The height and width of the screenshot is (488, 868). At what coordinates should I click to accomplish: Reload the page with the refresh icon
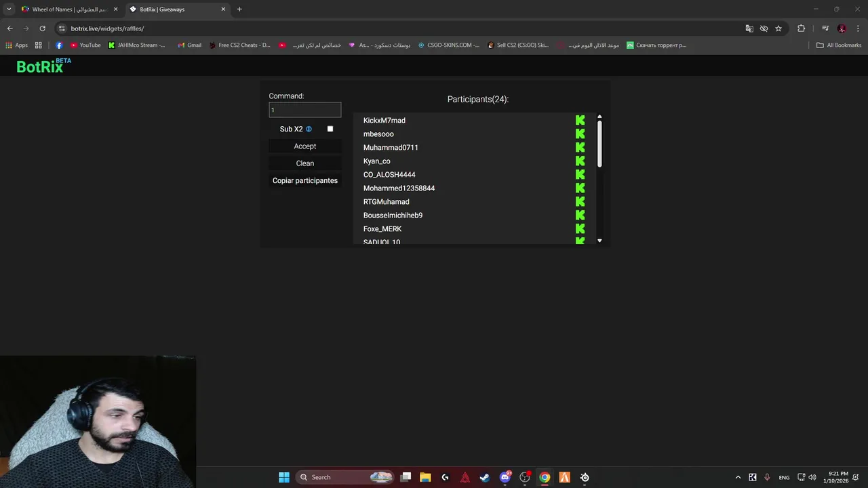[42, 28]
